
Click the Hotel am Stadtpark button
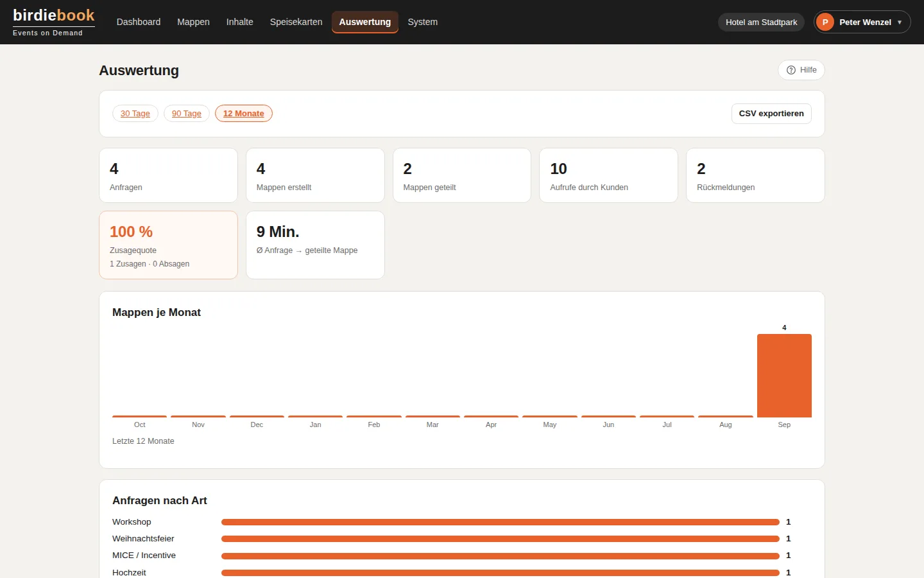point(762,22)
